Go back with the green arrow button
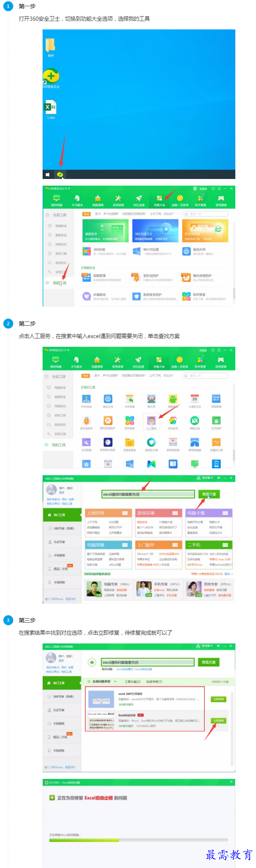This screenshot has height=868, width=256. point(92,662)
